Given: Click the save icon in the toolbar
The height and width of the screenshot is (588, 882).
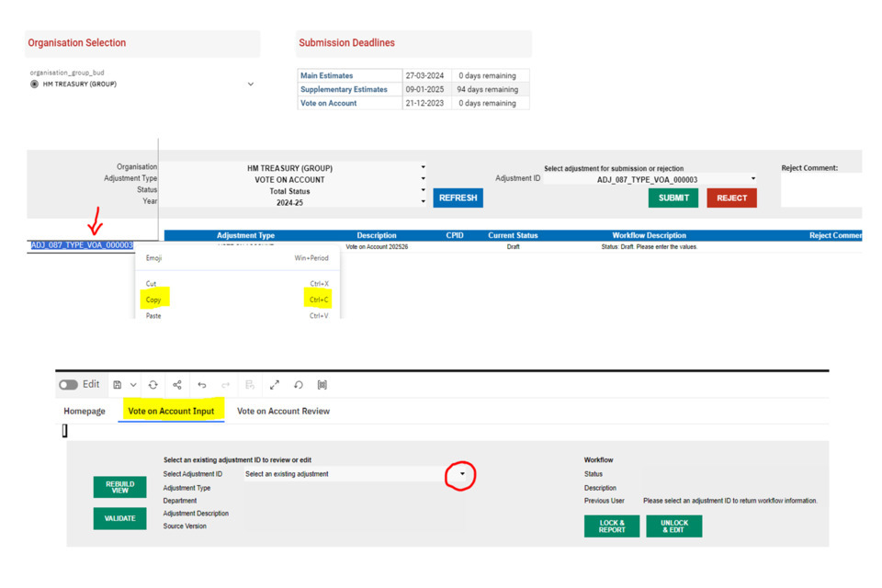Looking at the screenshot, I should (x=118, y=385).
